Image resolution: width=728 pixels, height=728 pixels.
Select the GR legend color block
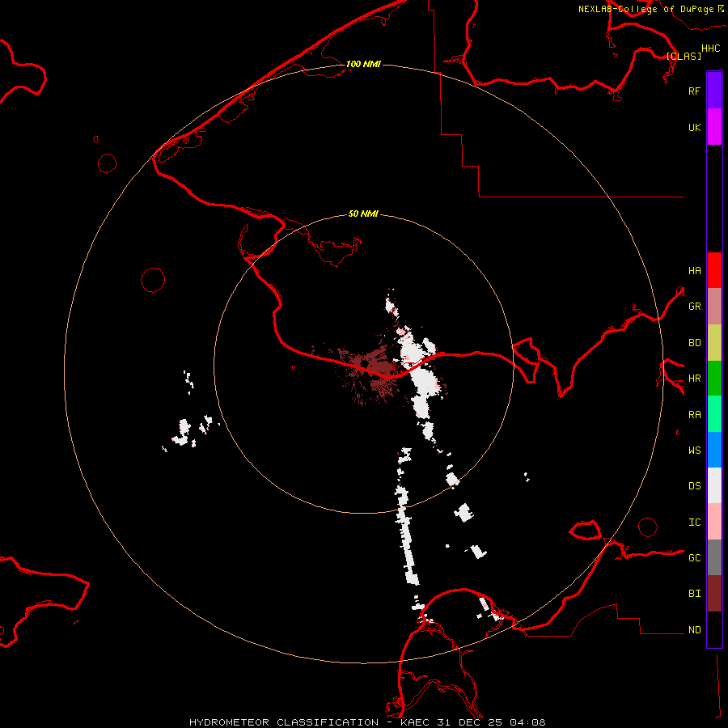click(x=714, y=307)
